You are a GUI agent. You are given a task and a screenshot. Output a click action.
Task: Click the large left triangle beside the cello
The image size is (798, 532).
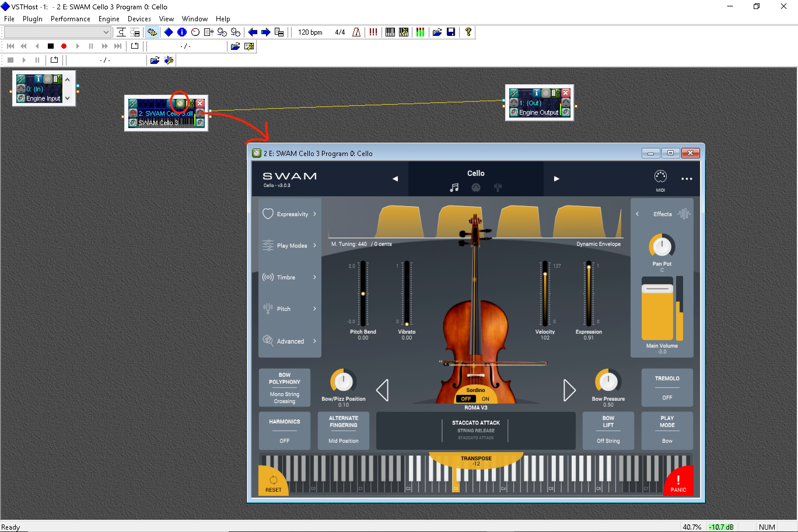tap(382, 390)
